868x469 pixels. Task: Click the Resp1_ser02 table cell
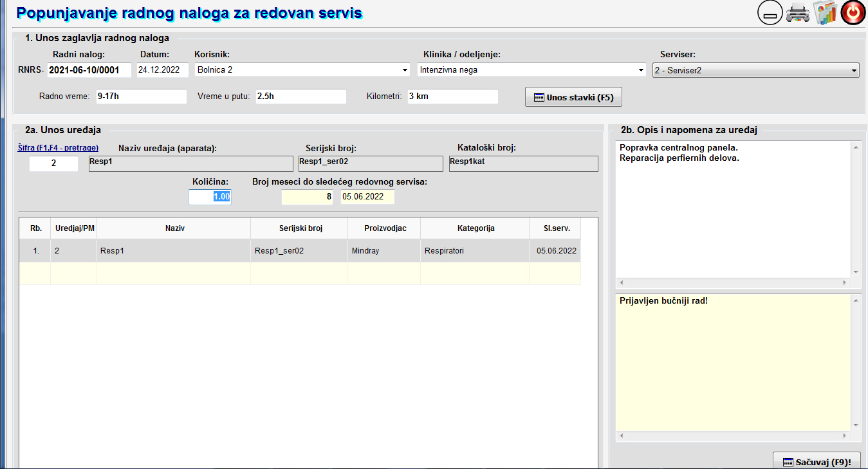(299, 251)
